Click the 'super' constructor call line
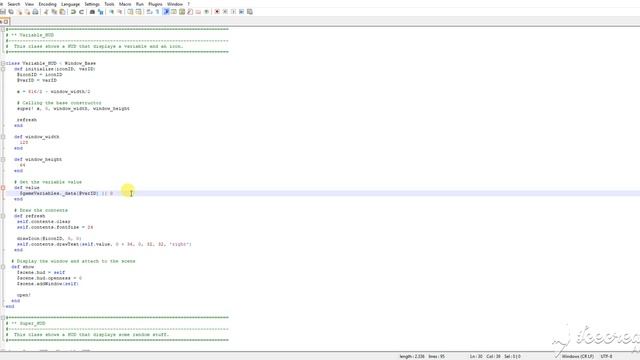This screenshot has height=360, width=640. (x=73, y=109)
